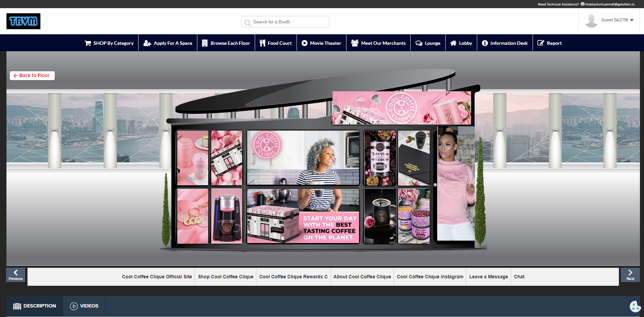Screen dimensions: 644x317
Task: Open the cookie preferences icon
Action: click(x=635, y=306)
